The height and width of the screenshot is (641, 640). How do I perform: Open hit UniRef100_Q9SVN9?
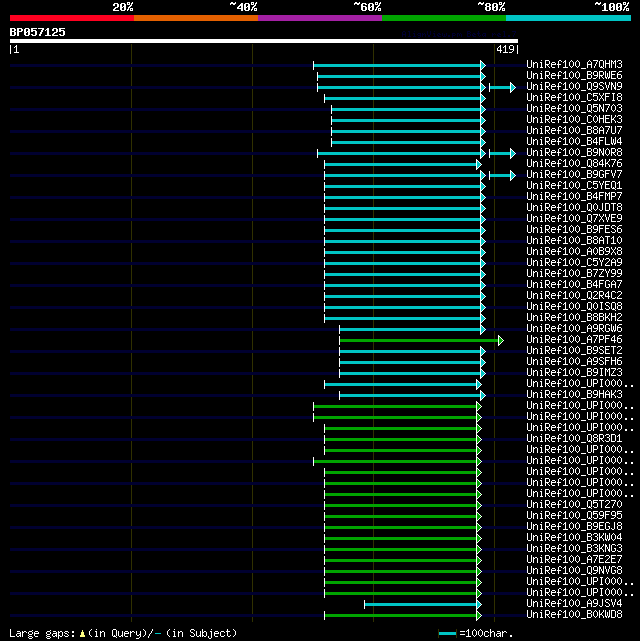(x=574, y=87)
